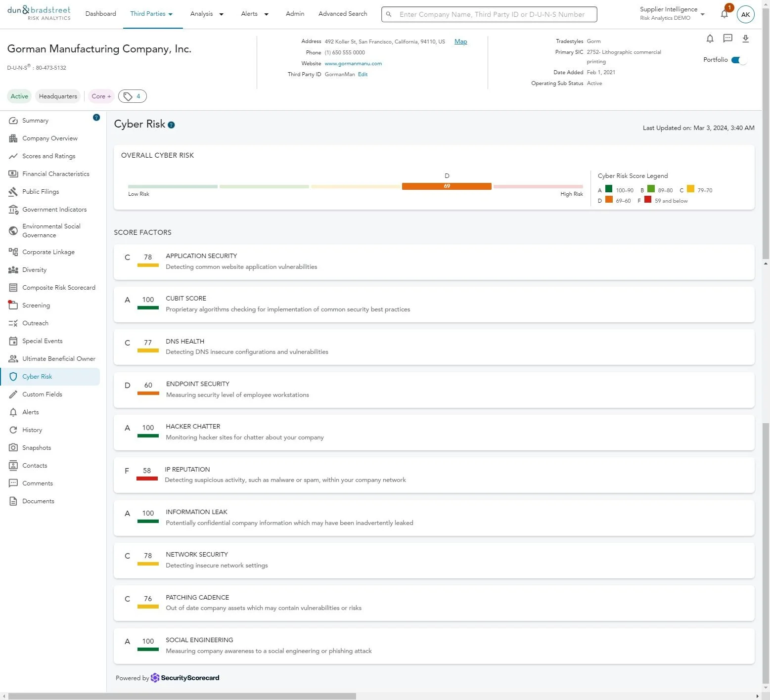Click the Environmental Social Governance globe icon
The image size is (770, 700).
point(13,231)
